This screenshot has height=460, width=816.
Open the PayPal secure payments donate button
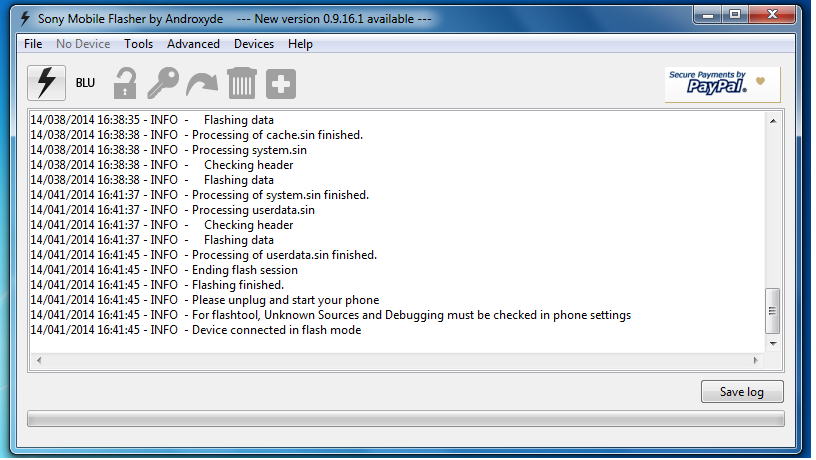pos(722,85)
